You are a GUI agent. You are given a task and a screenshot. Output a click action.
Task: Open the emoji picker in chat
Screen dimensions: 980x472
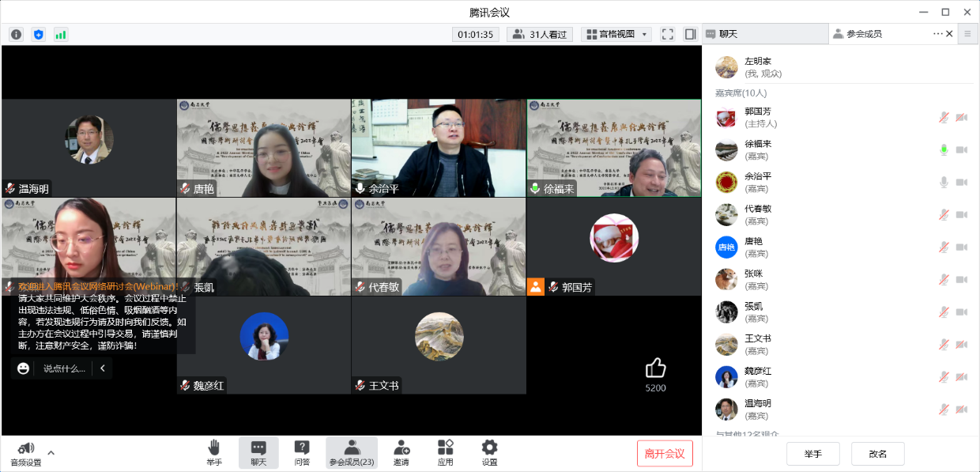tap(24, 368)
